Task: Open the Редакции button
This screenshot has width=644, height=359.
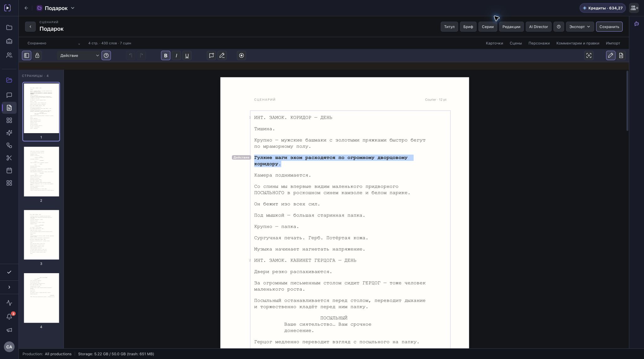Action: (x=511, y=27)
